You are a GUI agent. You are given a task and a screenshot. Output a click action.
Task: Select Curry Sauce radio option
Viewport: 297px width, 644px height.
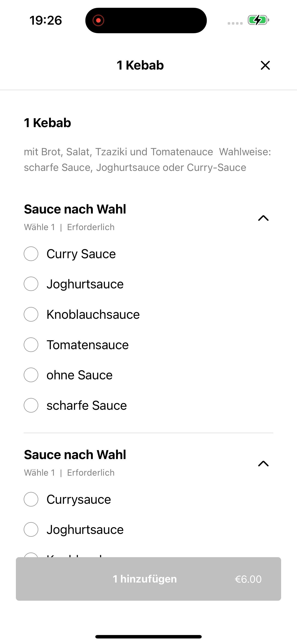[x=31, y=254]
